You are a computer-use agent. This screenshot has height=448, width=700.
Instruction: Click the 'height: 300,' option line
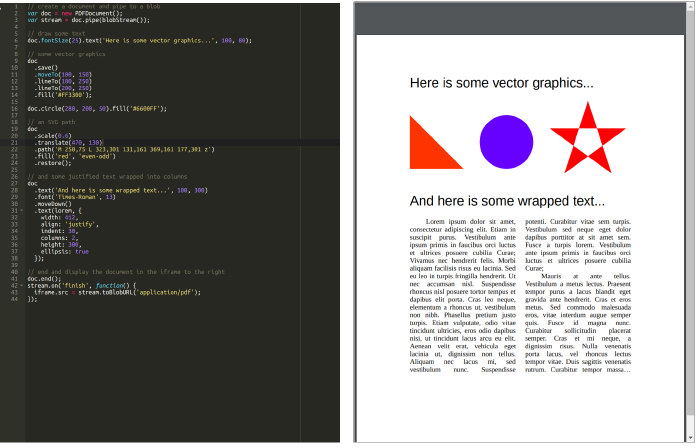(61, 245)
